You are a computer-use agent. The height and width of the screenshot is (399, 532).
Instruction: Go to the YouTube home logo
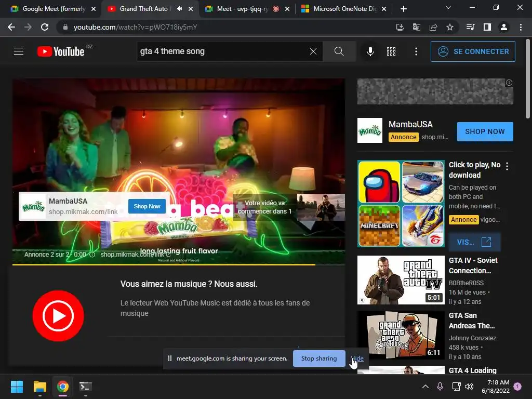61,51
